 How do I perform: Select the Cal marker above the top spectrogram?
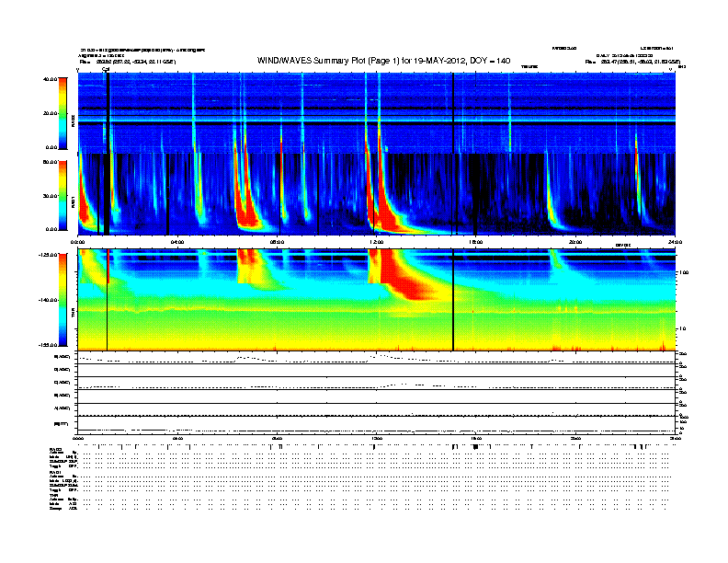[x=106, y=68]
